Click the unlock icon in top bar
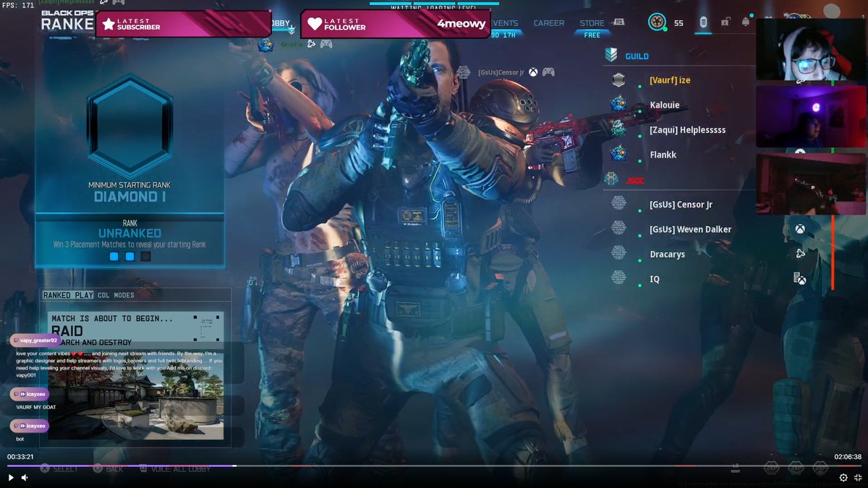This screenshot has width=868, height=488. [x=725, y=22]
